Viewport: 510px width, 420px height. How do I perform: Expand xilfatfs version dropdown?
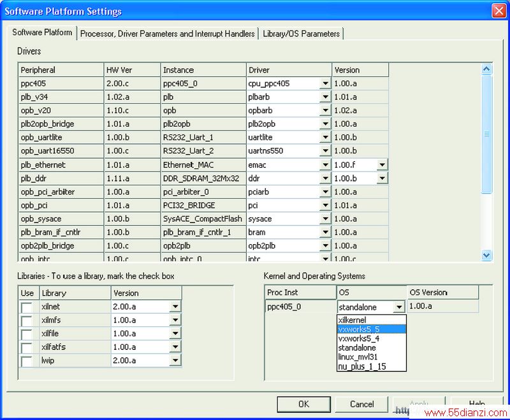[x=175, y=347]
